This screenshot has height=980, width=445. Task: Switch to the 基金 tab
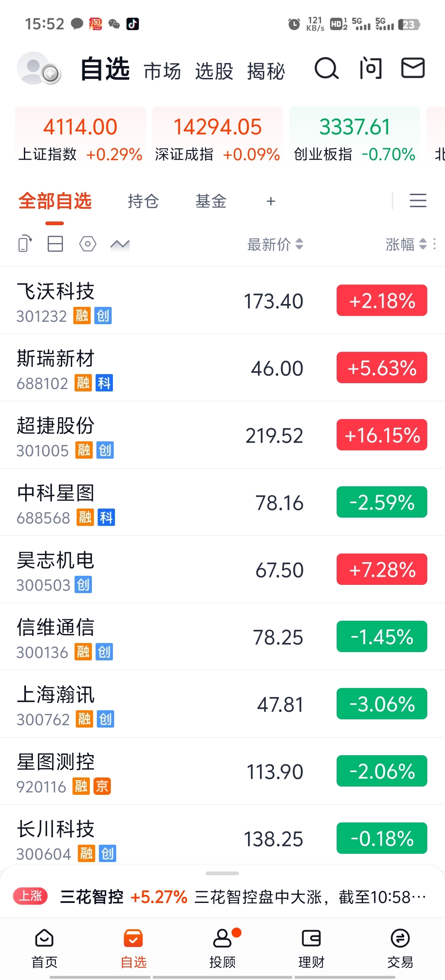[x=211, y=201]
